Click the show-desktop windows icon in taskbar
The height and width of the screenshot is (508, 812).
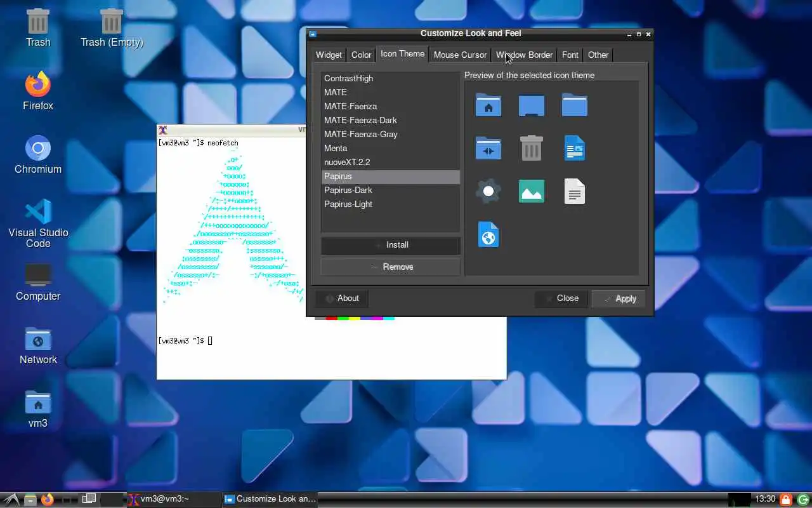[x=89, y=499]
